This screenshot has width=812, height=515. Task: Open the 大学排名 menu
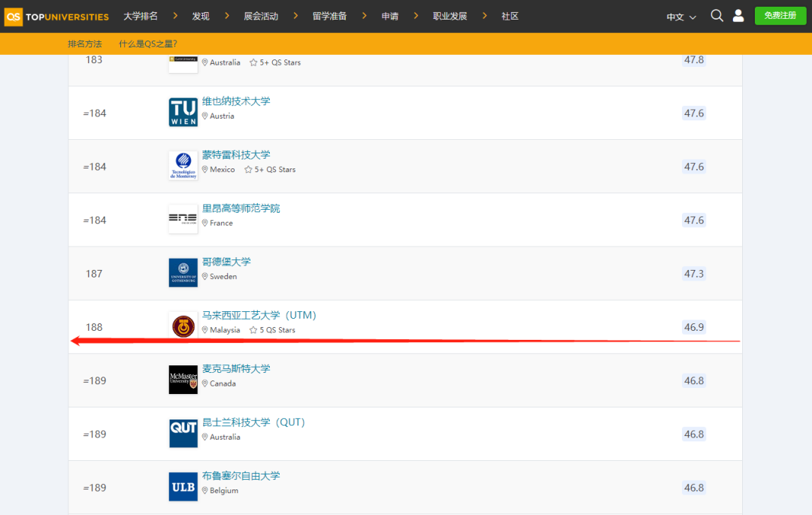tap(141, 17)
